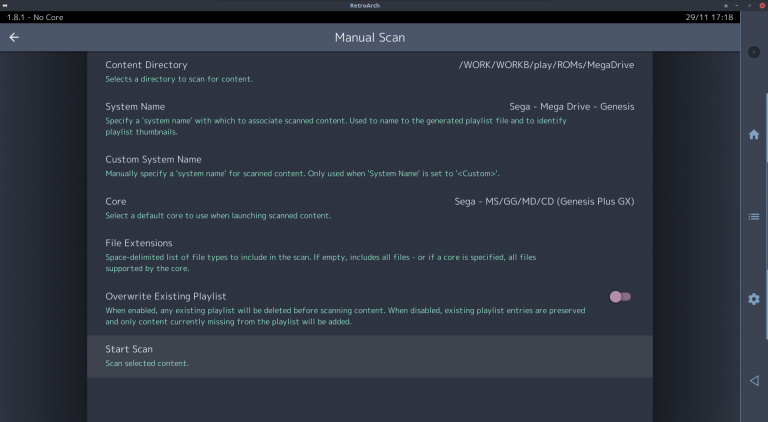Open the Home main menu icon
This screenshot has width=768, height=422.
pos(754,135)
